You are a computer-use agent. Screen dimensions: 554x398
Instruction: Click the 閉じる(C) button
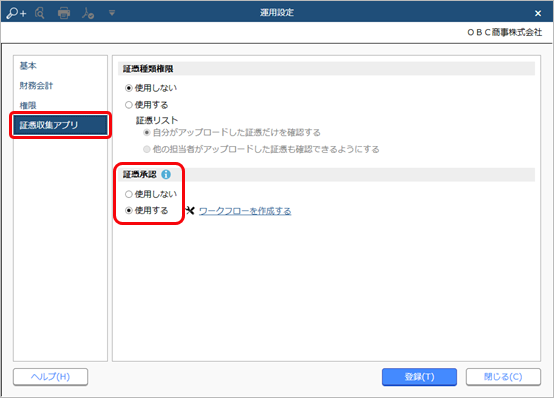tap(503, 377)
